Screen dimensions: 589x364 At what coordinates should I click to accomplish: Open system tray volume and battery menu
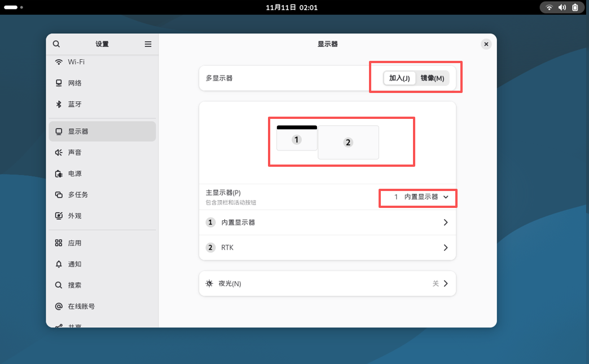(x=562, y=7)
